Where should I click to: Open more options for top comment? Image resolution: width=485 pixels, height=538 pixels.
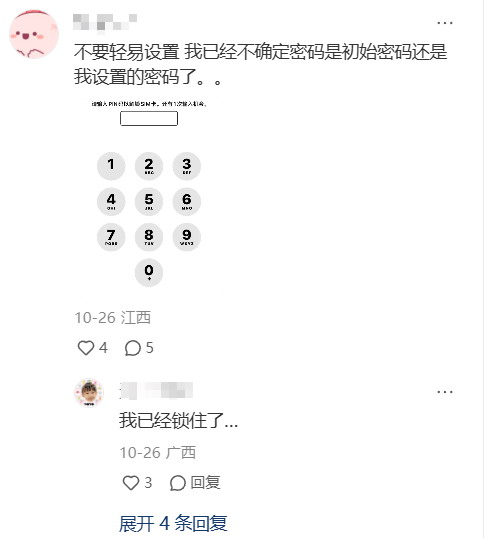(445, 23)
